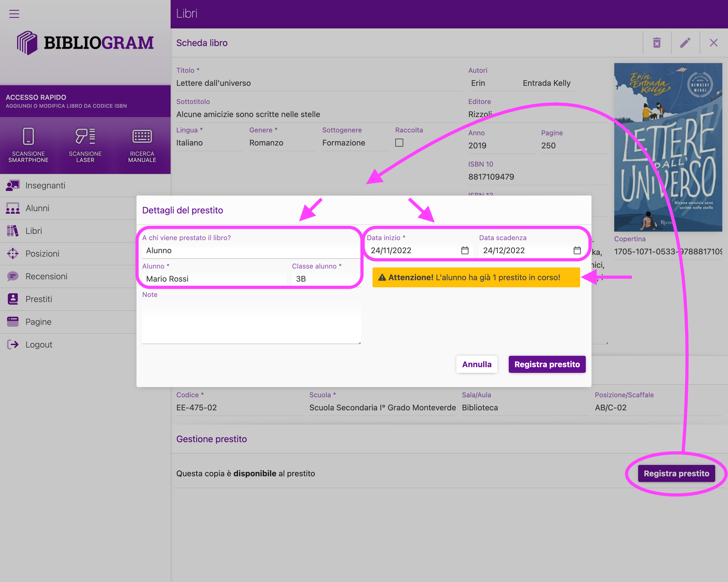Toggle the Raccolta checkbox
Screen dimensions: 728x582
click(399, 143)
